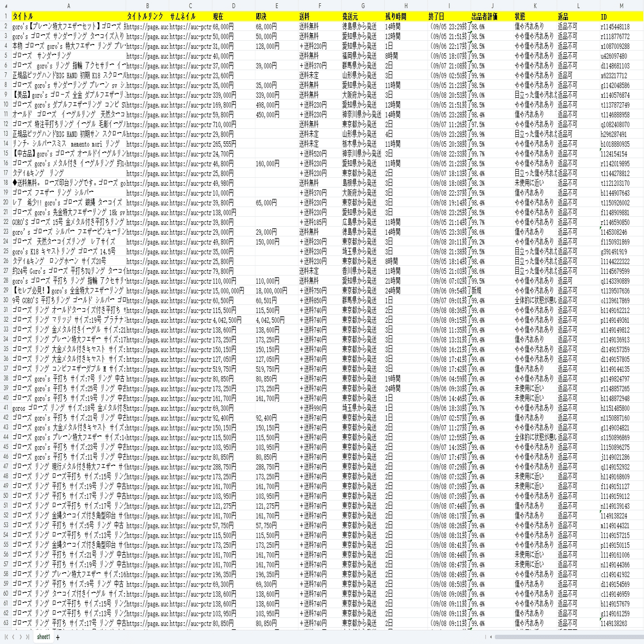Jump to the first sheet tab
Image resolution: width=644 pixels, height=644 pixels.
point(6,637)
